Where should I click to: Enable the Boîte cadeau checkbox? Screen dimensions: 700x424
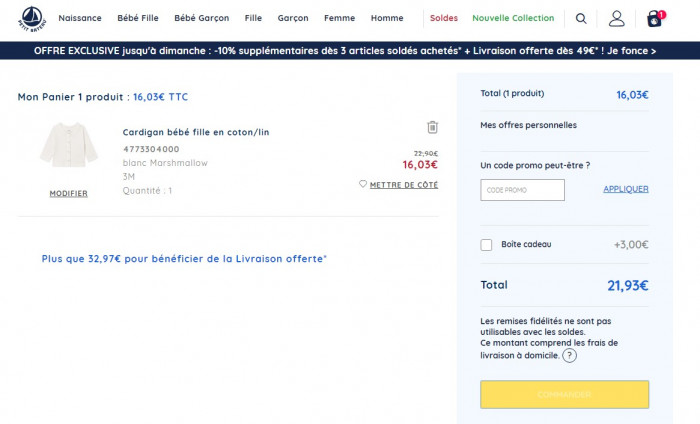tap(487, 244)
